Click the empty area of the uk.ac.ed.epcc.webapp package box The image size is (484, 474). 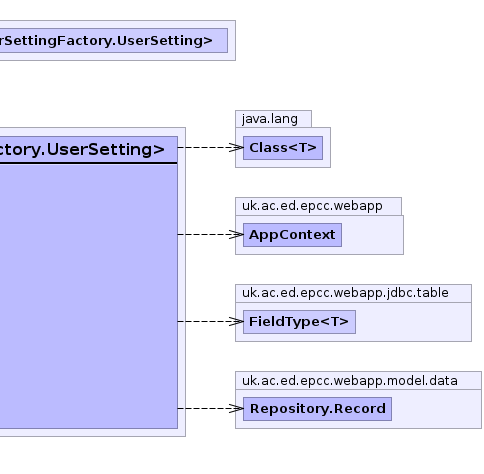tap(372, 235)
